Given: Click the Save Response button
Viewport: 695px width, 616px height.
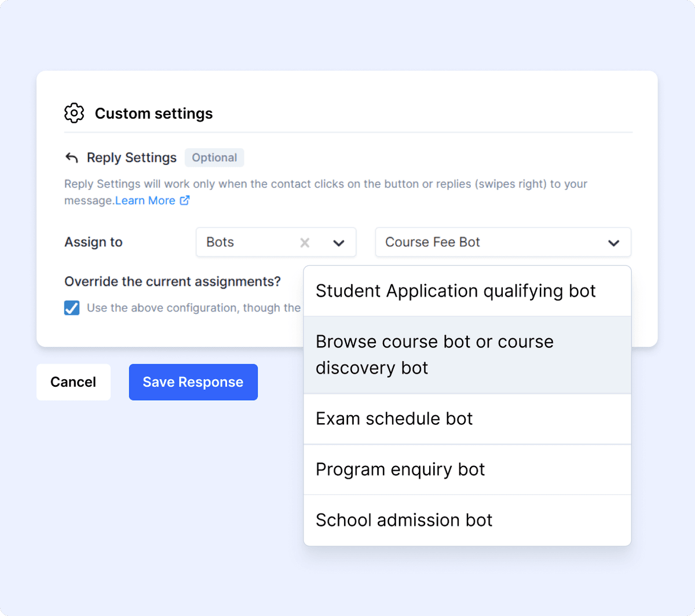Looking at the screenshot, I should click(x=193, y=382).
